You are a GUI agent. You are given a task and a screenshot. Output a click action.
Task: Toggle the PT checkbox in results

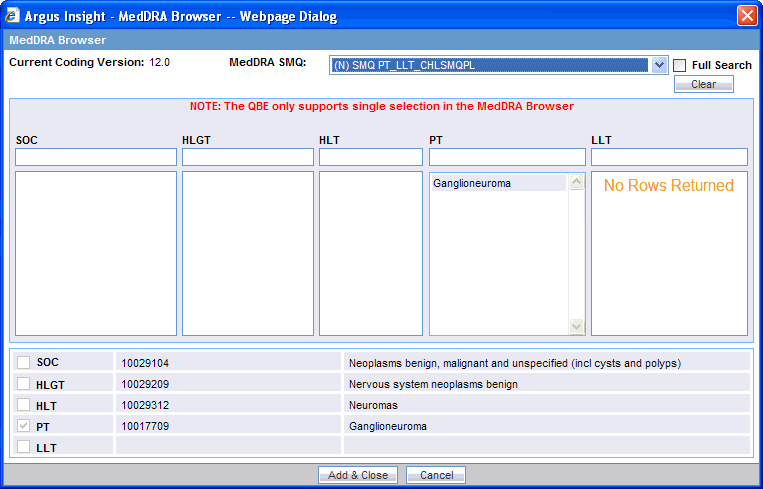[x=23, y=426]
